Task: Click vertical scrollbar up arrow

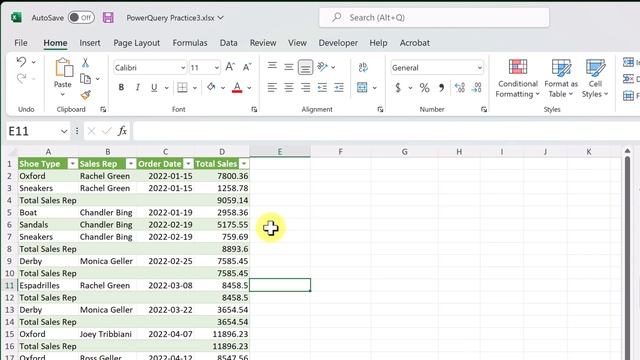Action: tap(627, 151)
